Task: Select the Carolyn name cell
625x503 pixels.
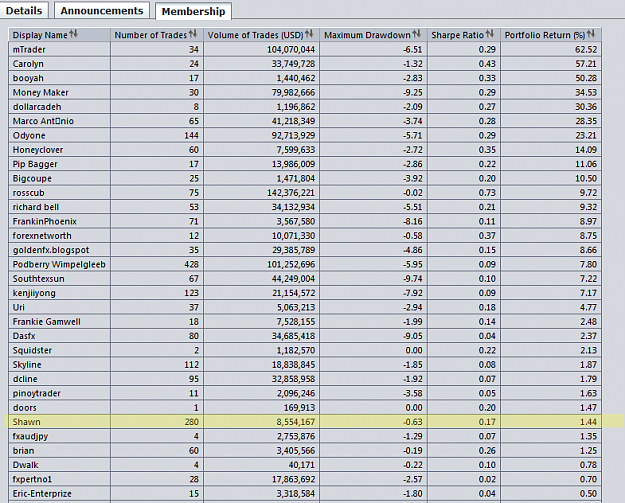Action: click(x=59, y=64)
